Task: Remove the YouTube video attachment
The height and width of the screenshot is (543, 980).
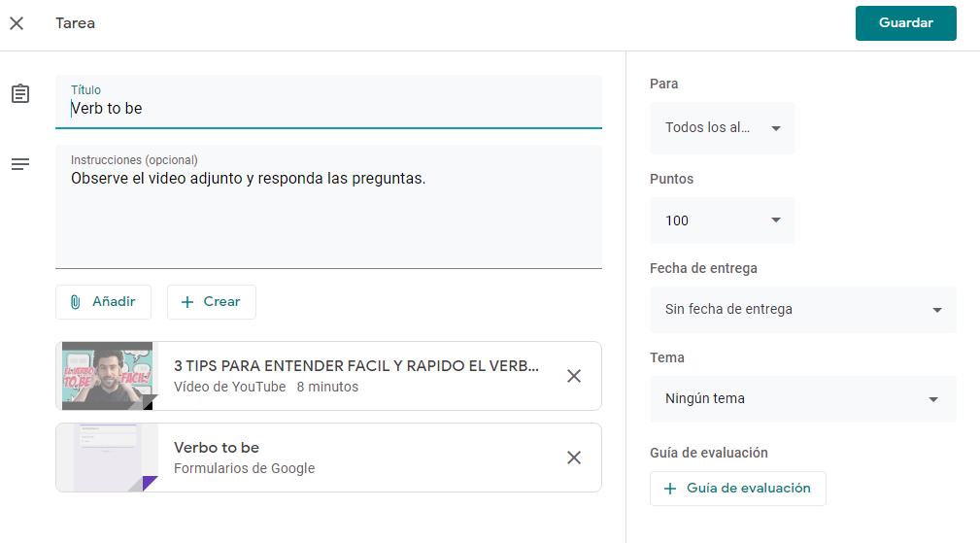Action: (574, 376)
